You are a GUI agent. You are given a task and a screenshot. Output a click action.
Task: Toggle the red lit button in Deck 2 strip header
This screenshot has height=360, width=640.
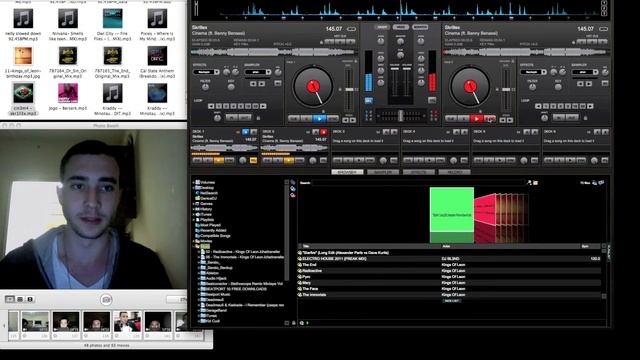point(323,132)
